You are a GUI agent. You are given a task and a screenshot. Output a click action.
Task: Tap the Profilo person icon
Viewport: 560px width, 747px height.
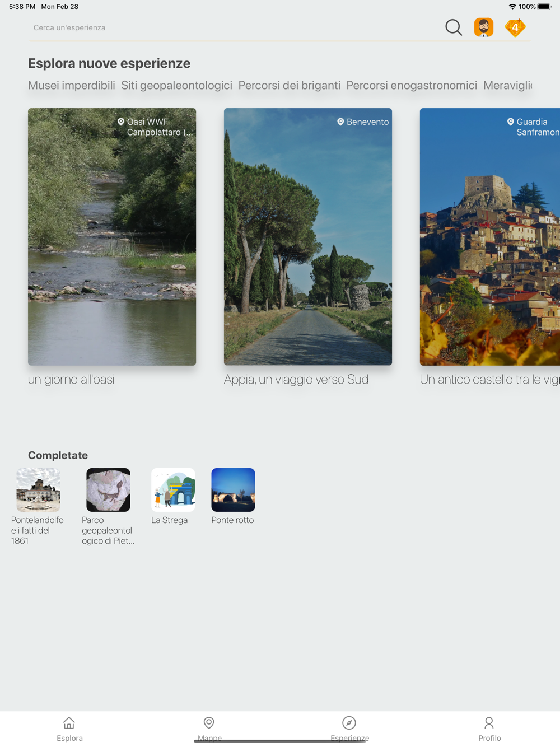click(489, 723)
